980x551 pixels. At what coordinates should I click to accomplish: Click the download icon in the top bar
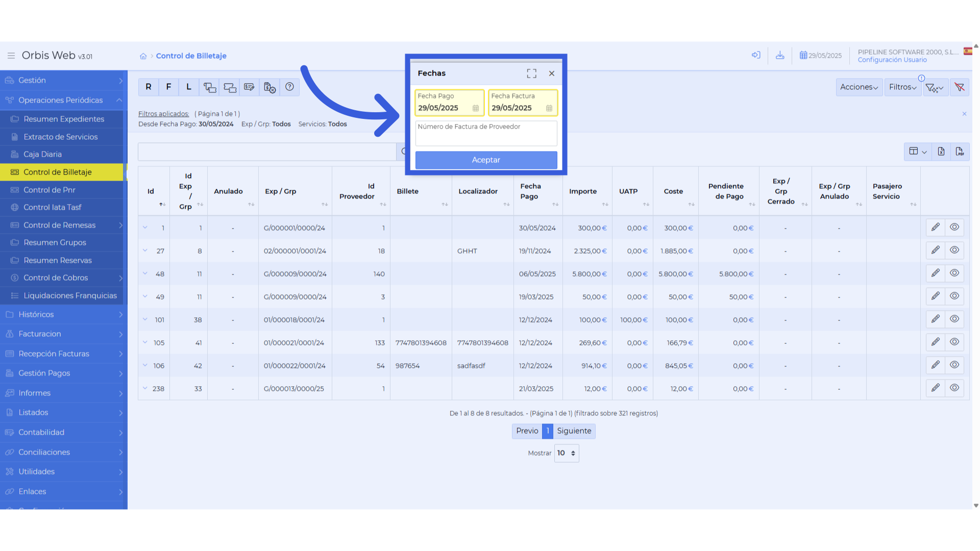click(x=780, y=55)
